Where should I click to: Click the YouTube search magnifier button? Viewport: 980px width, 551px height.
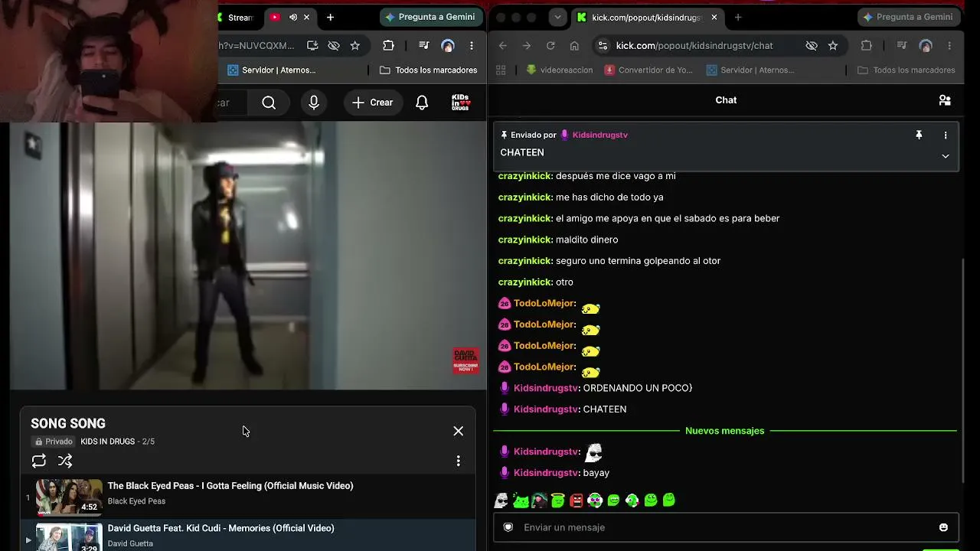click(x=269, y=103)
